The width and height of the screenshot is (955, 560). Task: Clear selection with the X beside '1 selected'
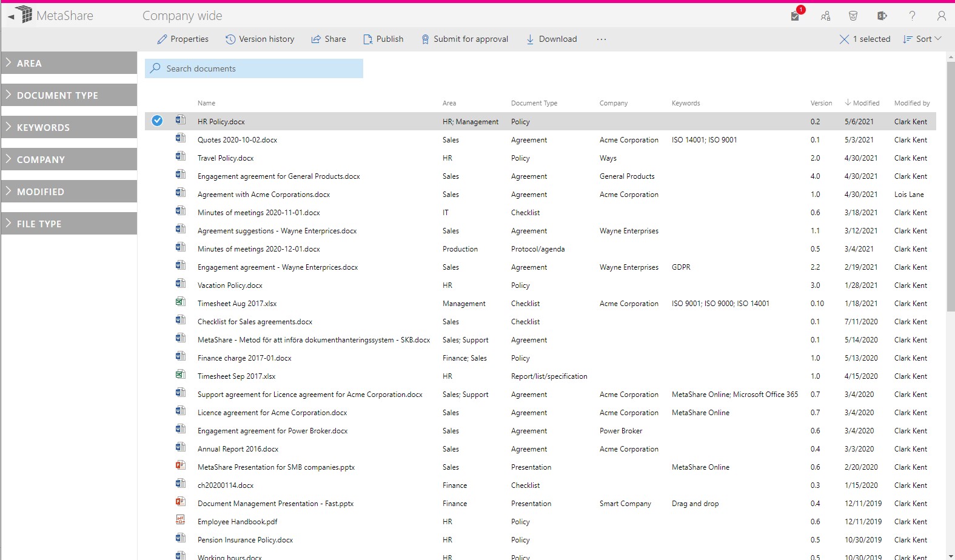(844, 39)
